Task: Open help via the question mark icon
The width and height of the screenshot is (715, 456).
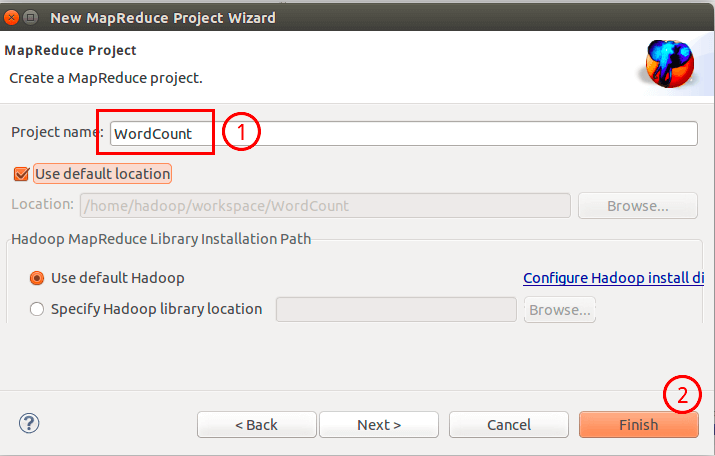Action: [x=29, y=423]
